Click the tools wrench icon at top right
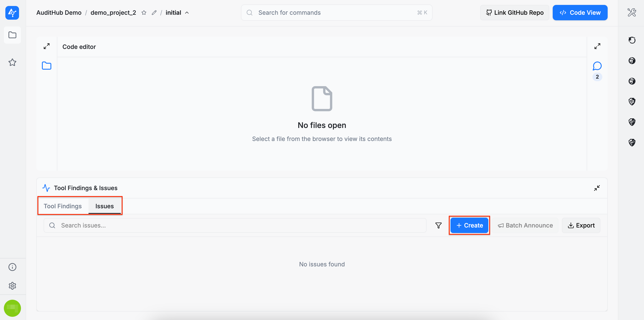Viewport: 644px width, 320px height. coord(632,12)
